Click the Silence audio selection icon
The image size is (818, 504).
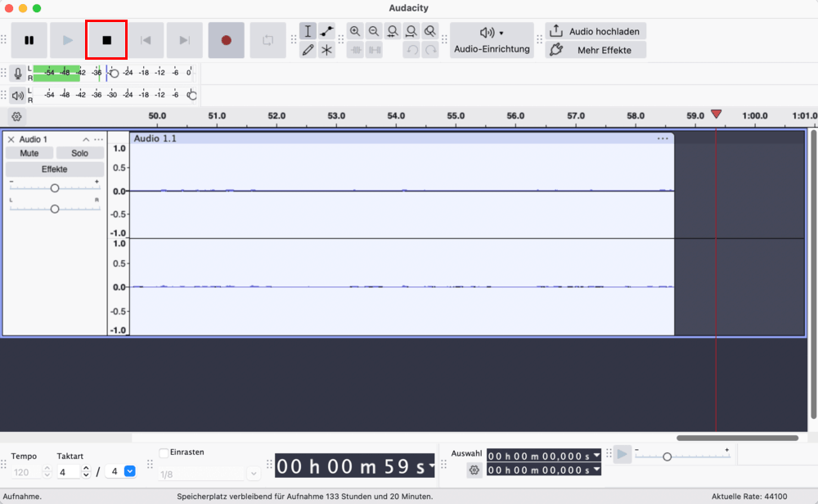pos(374,50)
